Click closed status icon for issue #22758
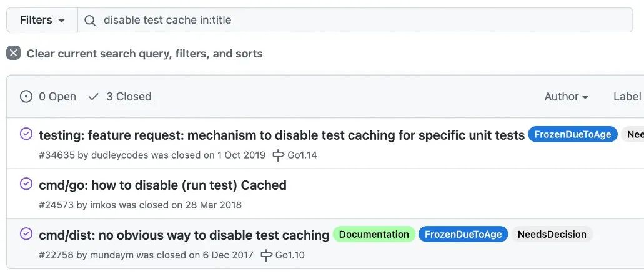This screenshot has height=274, width=644. [x=26, y=234]
